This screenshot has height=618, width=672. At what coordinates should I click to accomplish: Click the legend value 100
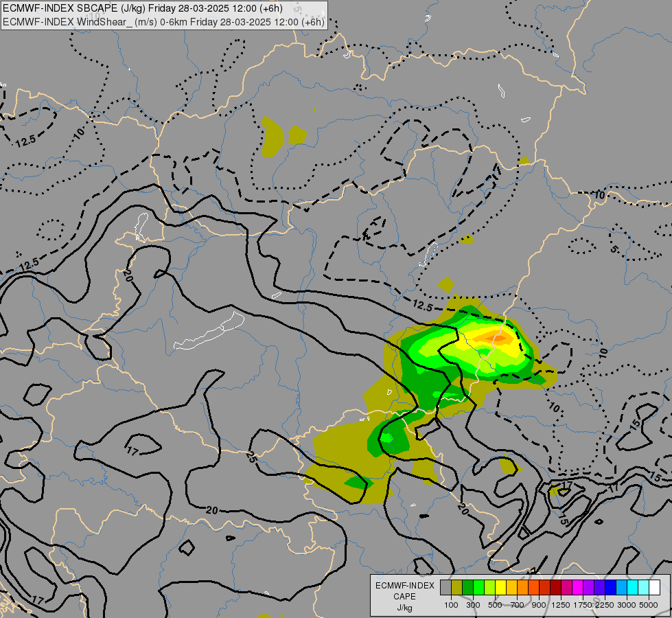pyautogui.click(x=451, y=605)
